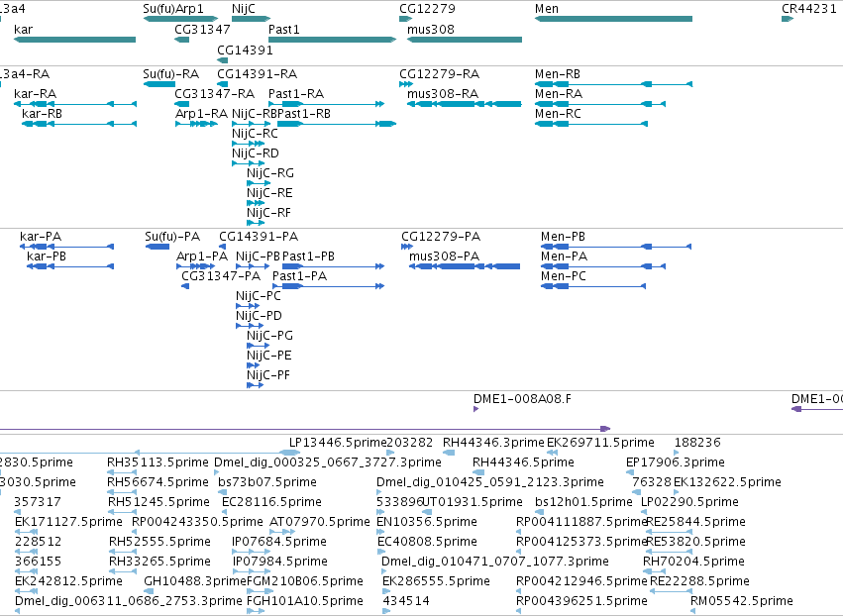Click the Su(fu)-RA transcript label

tap(171, 73)
